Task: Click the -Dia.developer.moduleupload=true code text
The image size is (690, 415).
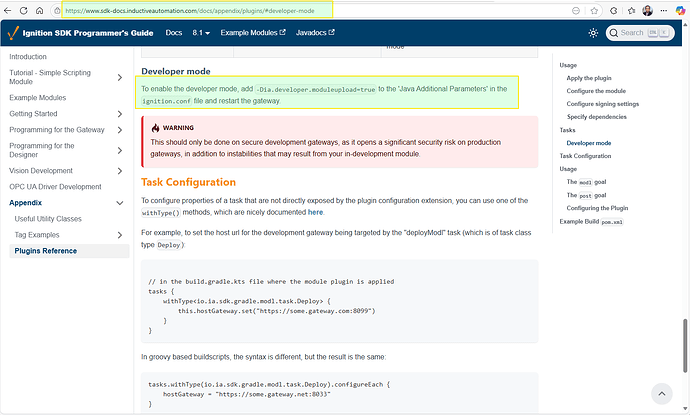Action: coord(316,89)
